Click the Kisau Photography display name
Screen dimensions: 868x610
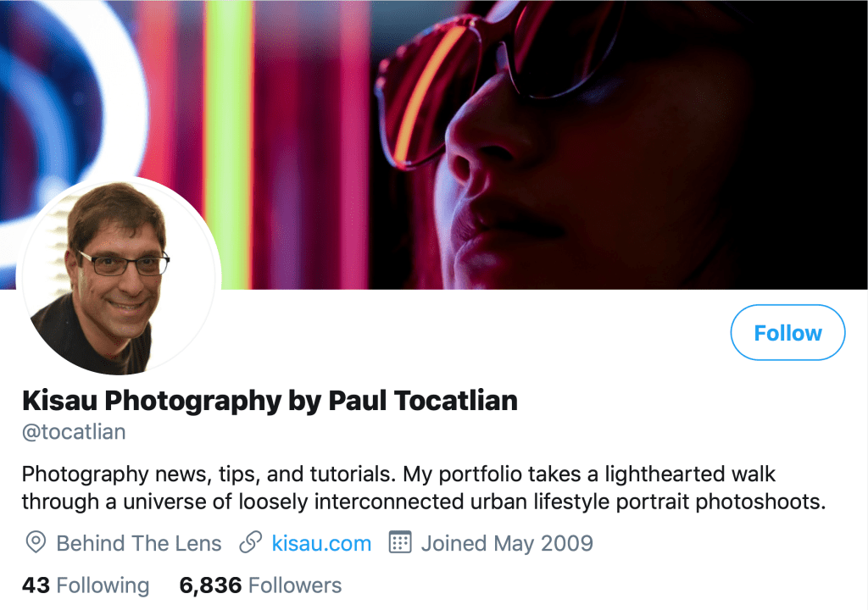coord(270,400)
